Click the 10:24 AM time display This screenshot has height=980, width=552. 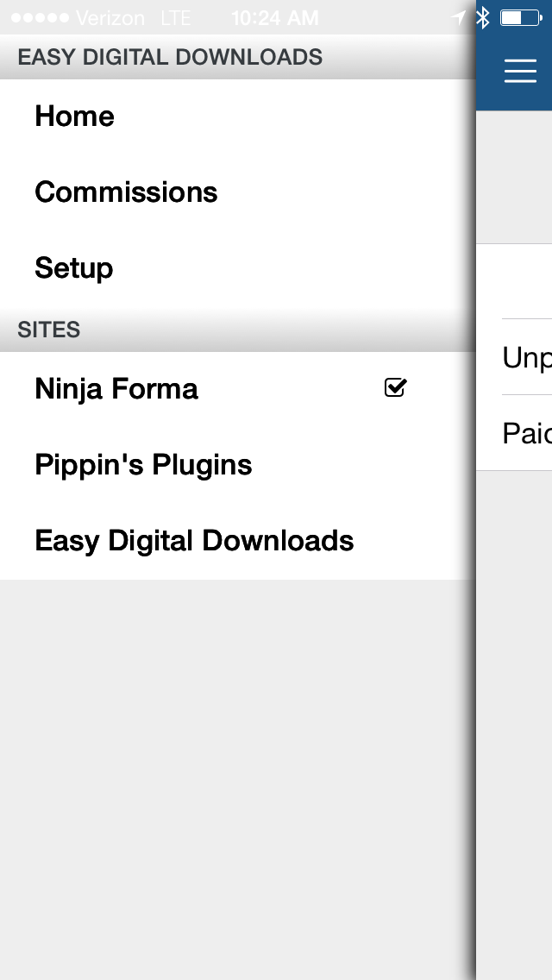tap(275, 18)
